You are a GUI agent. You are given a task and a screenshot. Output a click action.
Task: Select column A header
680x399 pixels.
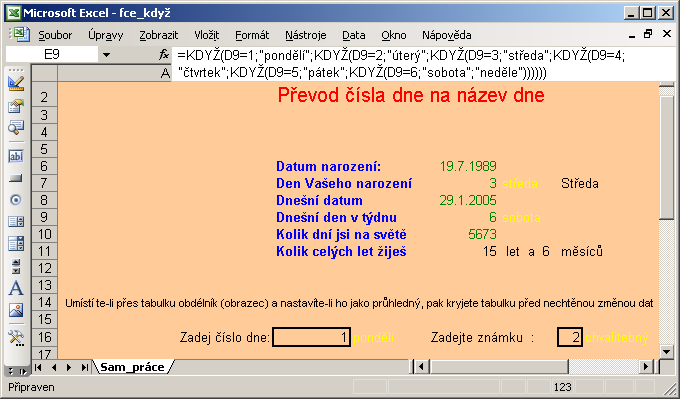(x=114, y=73)
